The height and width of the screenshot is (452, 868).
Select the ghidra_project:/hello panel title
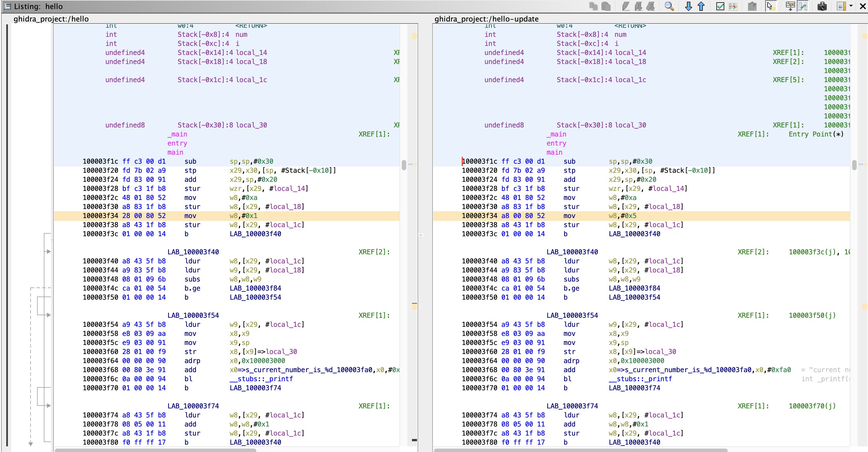point(51,19)
